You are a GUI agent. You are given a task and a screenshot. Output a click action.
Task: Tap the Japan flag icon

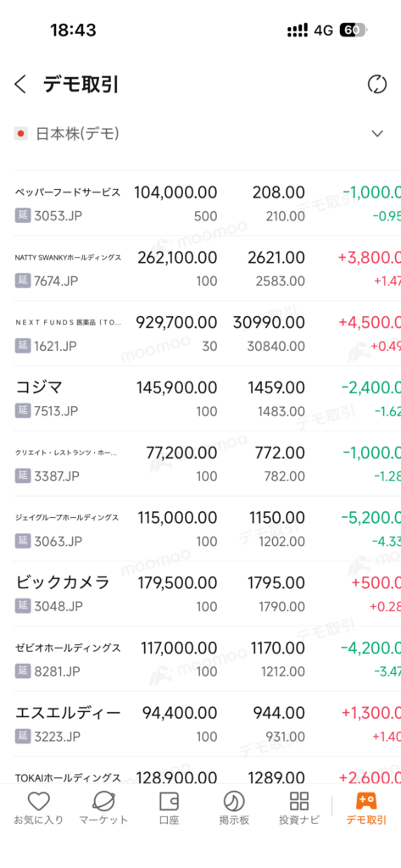pos(21,133)
